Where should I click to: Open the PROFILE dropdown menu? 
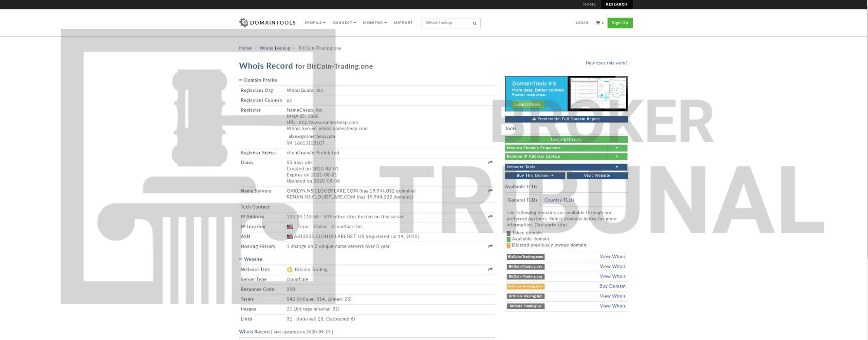[315, 23]
